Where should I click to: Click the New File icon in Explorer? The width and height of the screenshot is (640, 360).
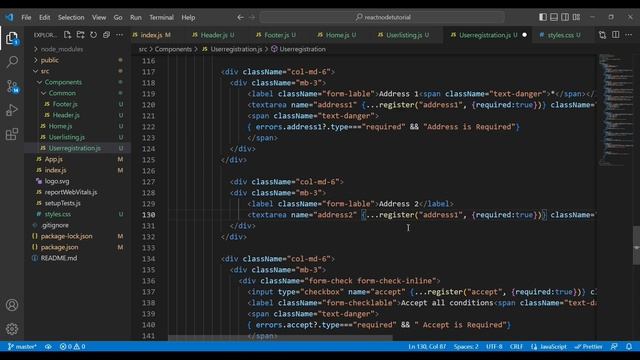67,35
